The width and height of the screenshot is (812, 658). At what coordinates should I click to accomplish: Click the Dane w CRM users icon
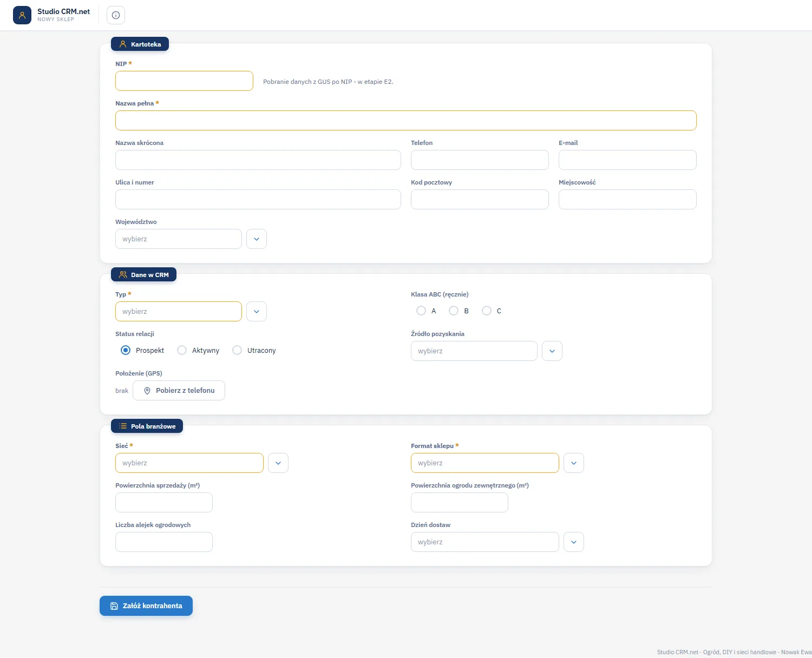pyautogui.click(x=123, y=275)
